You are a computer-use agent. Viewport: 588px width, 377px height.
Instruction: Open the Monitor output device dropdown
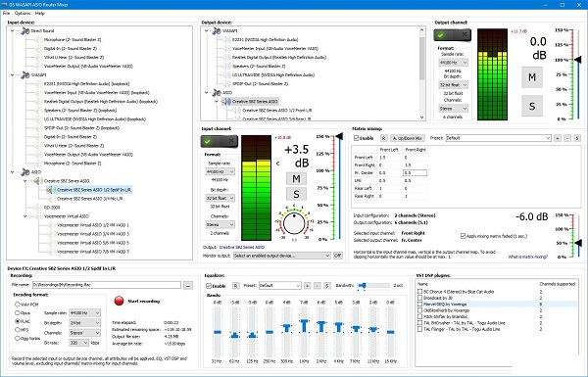281,256
